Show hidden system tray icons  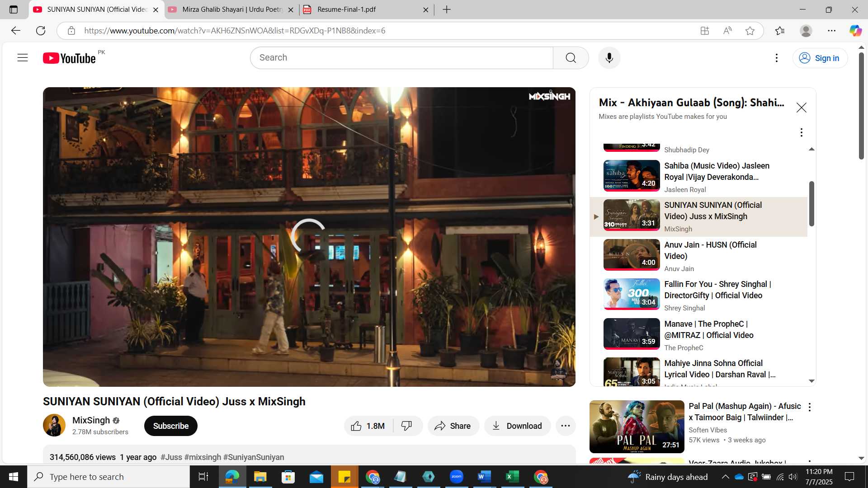725,477
